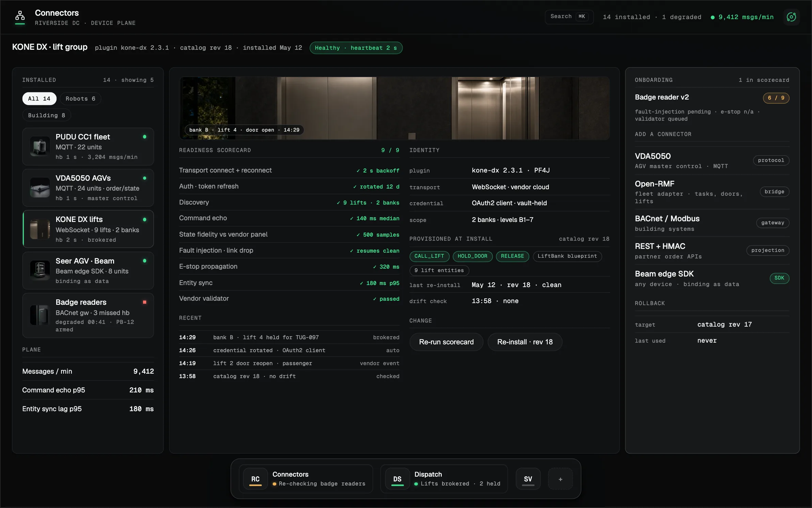Click the Badge readers device thumbnail
The image size is (812, 508).
tap(40, 315)
